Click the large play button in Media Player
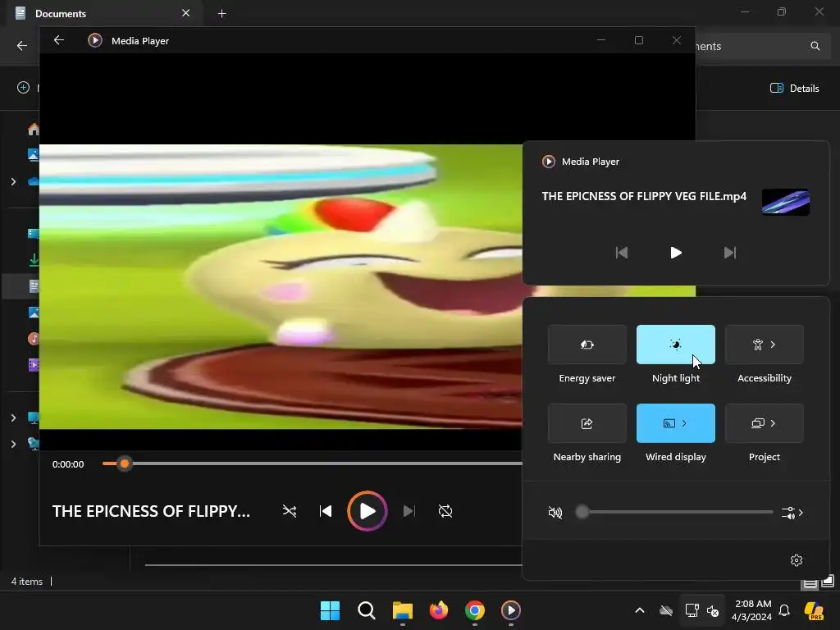 [367, 511]
